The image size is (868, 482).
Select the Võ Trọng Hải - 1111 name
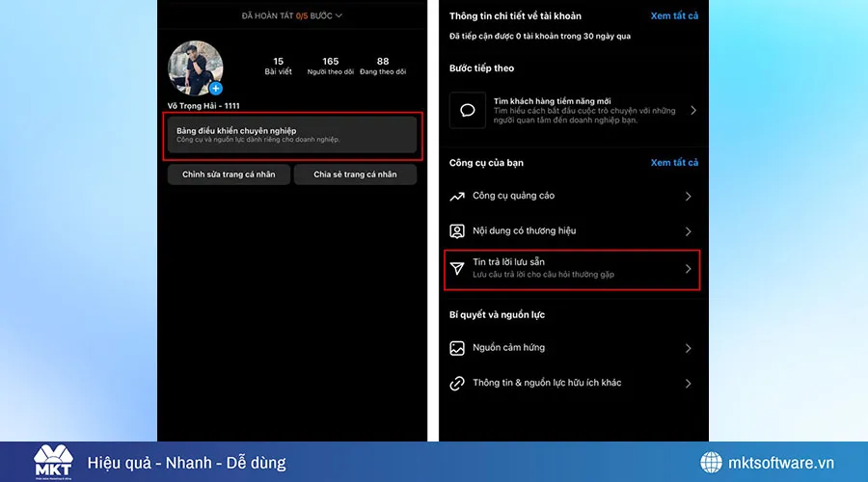click(x=203, y=106)
